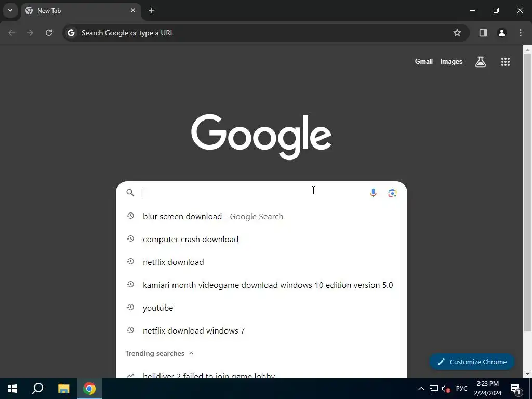Click the Customize Chrome button
The width and height of the screenshot is (532, 399).
coord(472,362)
